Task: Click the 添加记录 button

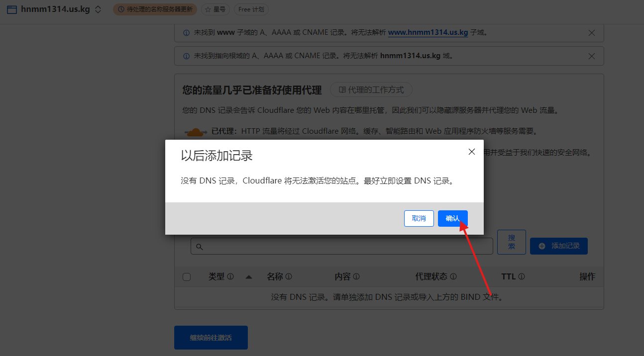Action: pyautogui.click(x=559, y=246)
